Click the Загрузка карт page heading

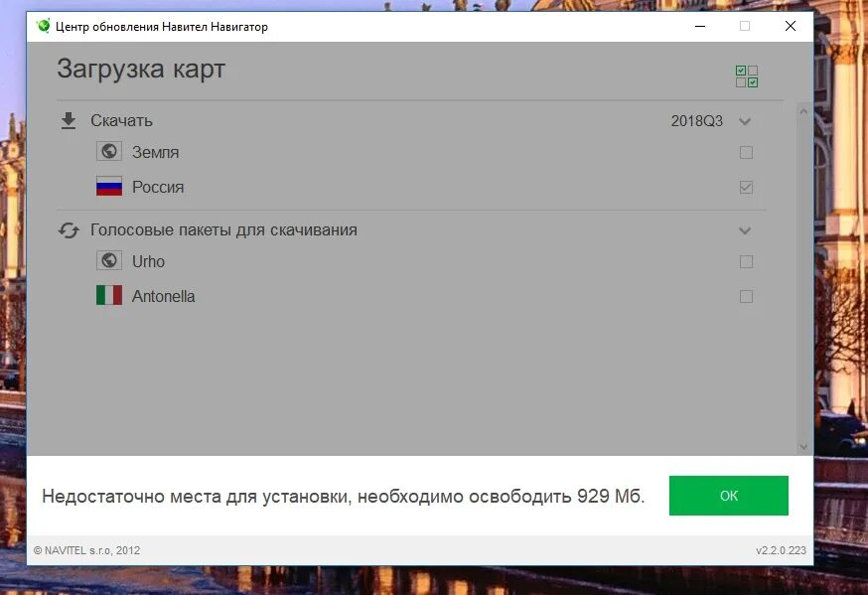click(141, 70)
